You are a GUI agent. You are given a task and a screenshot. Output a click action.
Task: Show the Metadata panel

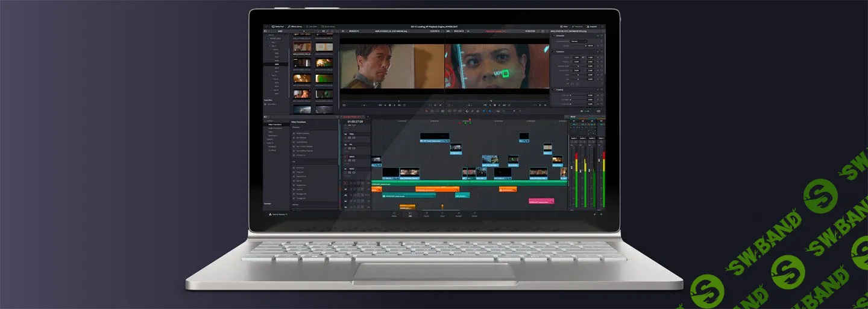click(x=577, y=27)
